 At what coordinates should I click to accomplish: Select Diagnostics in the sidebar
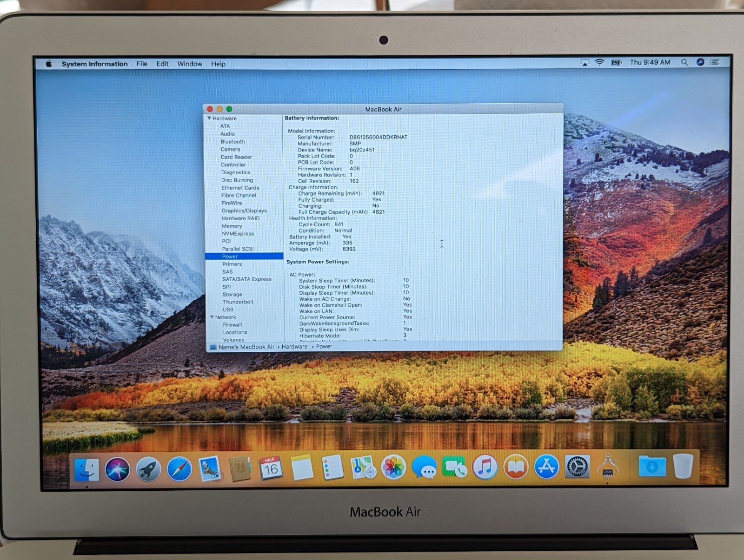236,172
